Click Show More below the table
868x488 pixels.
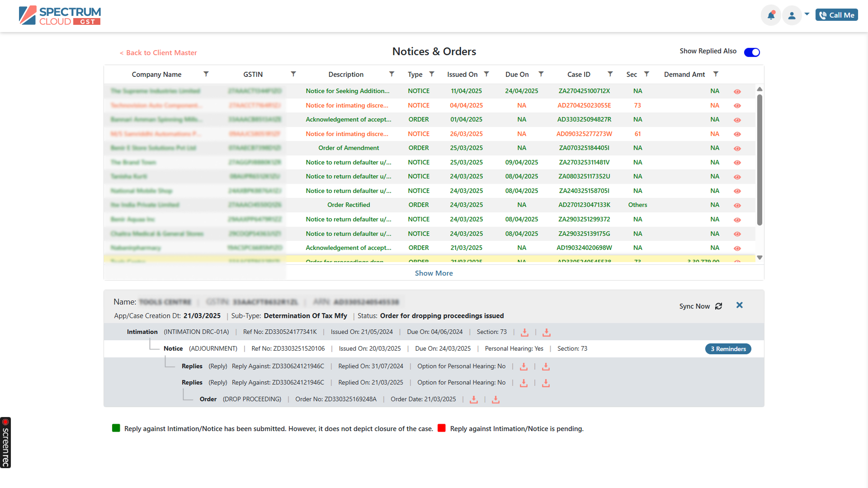(434, 273)
